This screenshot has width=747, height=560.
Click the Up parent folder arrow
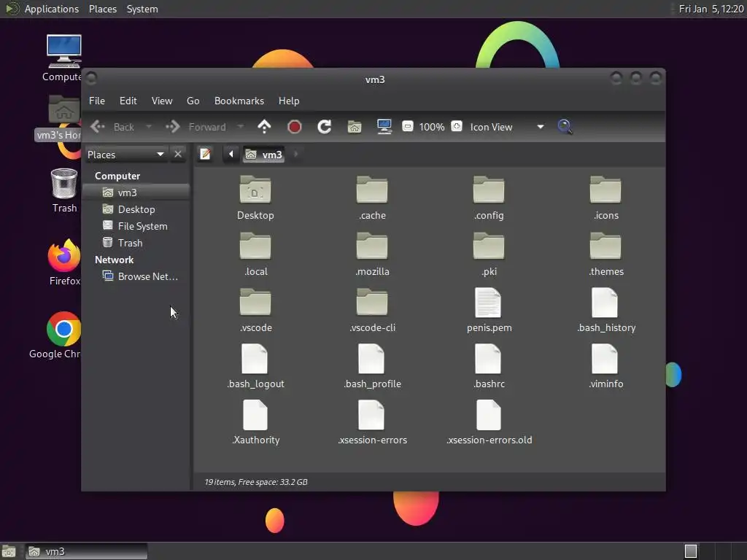pyautogui.click(x=264, y=127)
